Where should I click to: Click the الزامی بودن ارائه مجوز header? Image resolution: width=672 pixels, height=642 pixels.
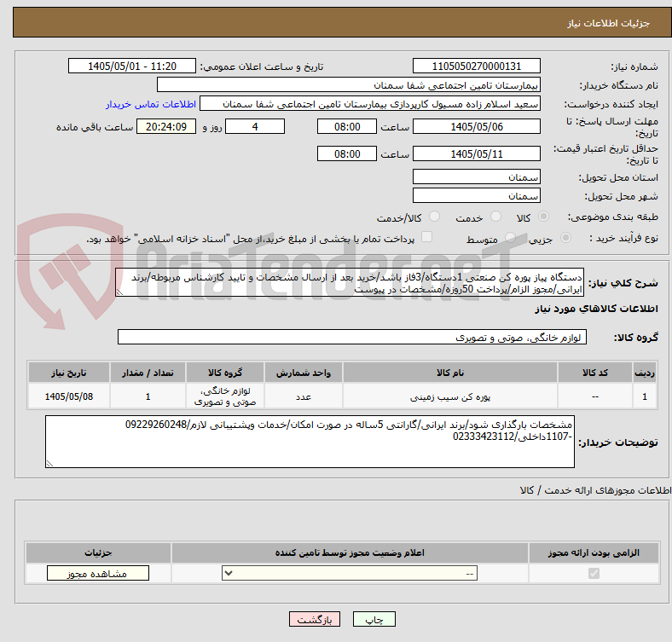(594, 552)
